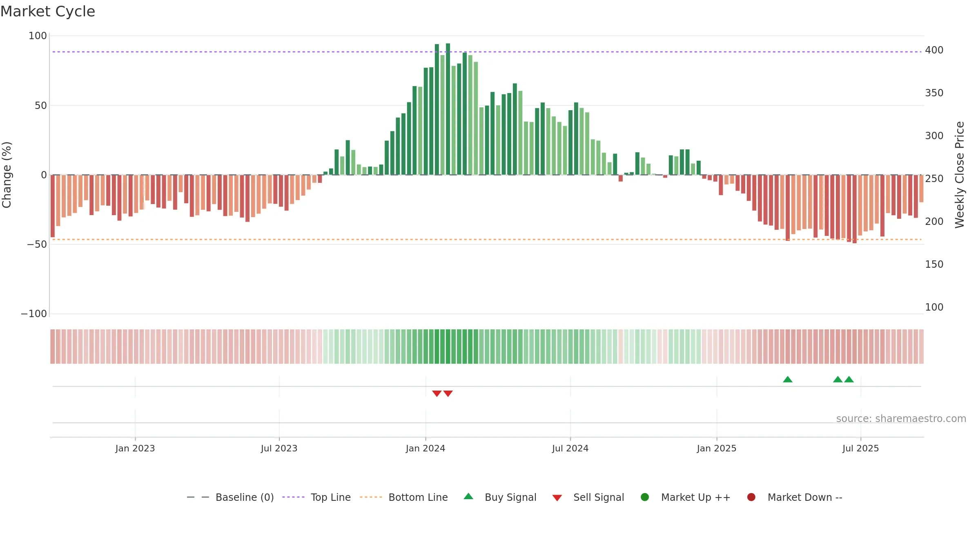Toggle the Baseline (0) legend entry
The image size is (980, 551).
click(230, 497)
